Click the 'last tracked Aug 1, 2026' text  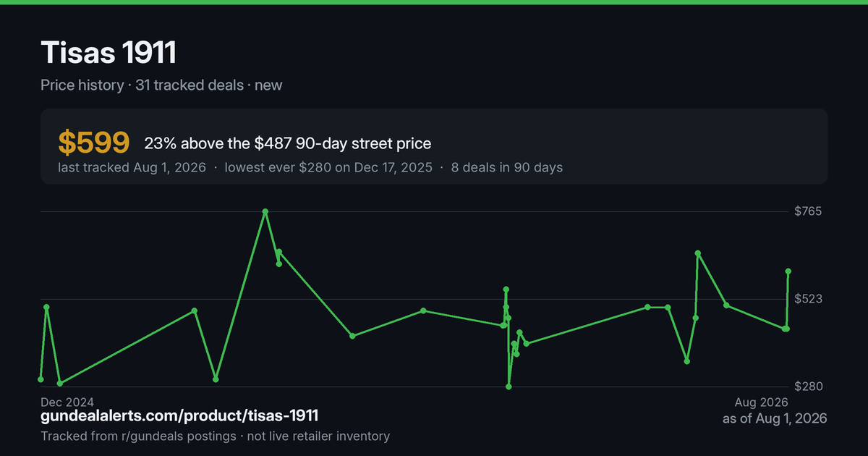[132, 167]
